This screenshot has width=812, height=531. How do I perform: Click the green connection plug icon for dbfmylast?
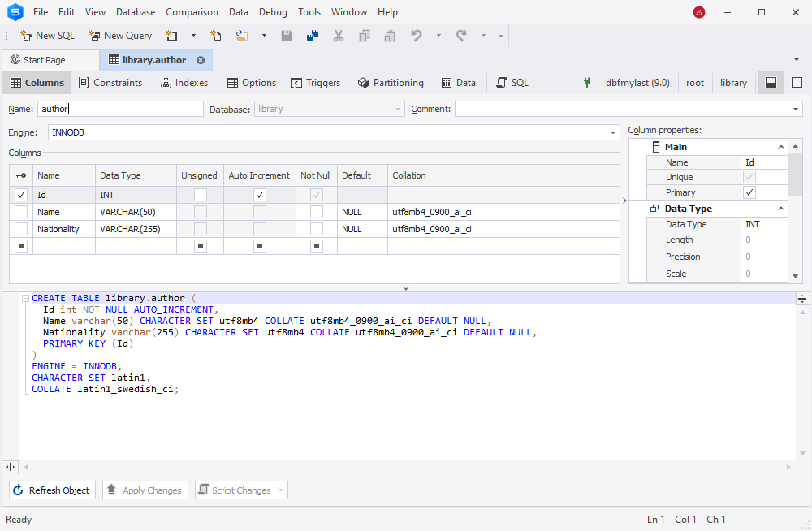coord(586,82)
